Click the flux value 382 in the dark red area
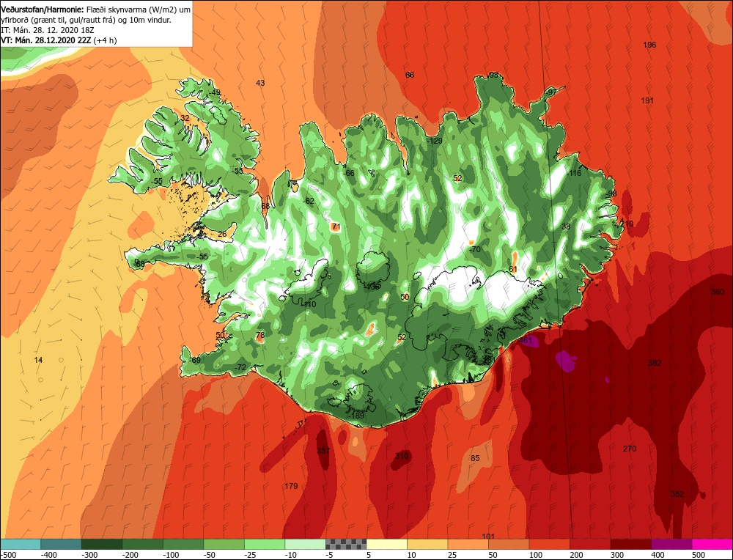Screen dimensions: 733x560 pos(655,363)
